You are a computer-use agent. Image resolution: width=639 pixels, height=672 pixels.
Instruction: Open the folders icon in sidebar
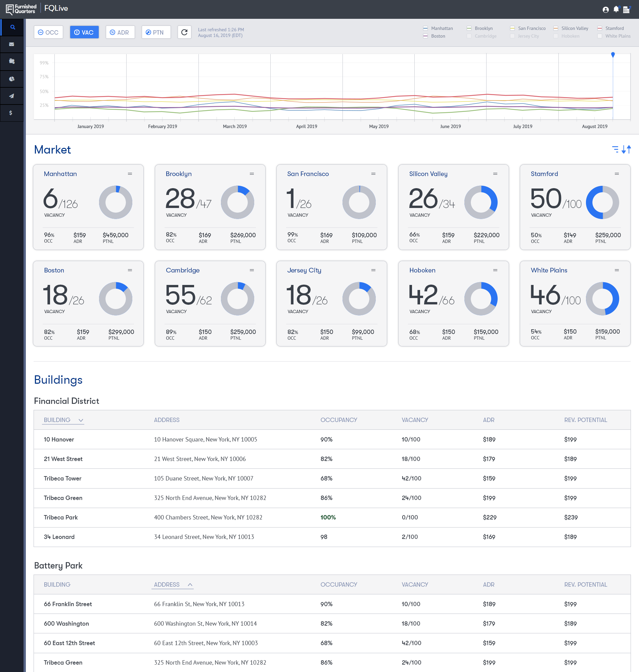coord(12,61)
